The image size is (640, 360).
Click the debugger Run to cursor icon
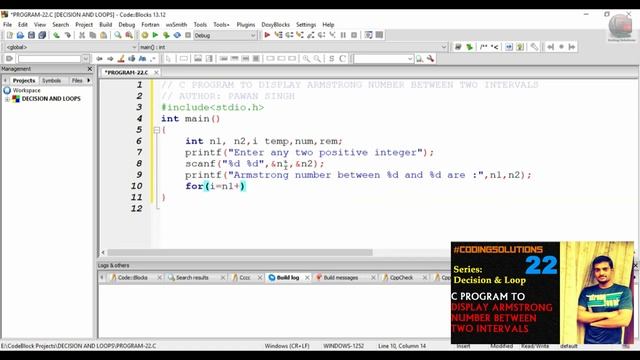click(x=278, y=36)
